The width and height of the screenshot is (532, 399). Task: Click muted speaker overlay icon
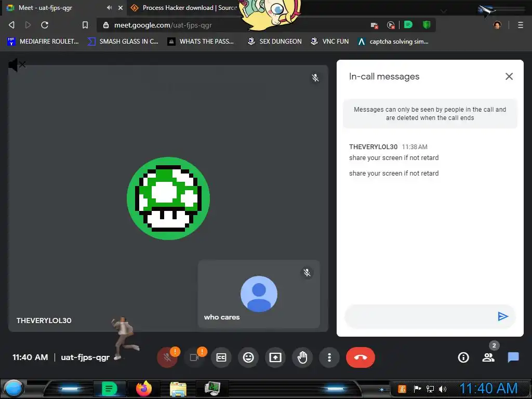click(17, 64)
